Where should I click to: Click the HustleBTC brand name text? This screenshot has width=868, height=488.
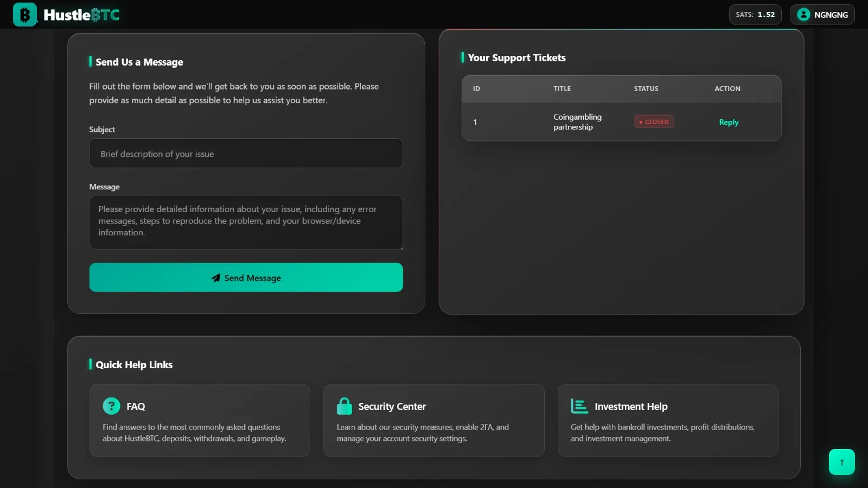(81, 15)
